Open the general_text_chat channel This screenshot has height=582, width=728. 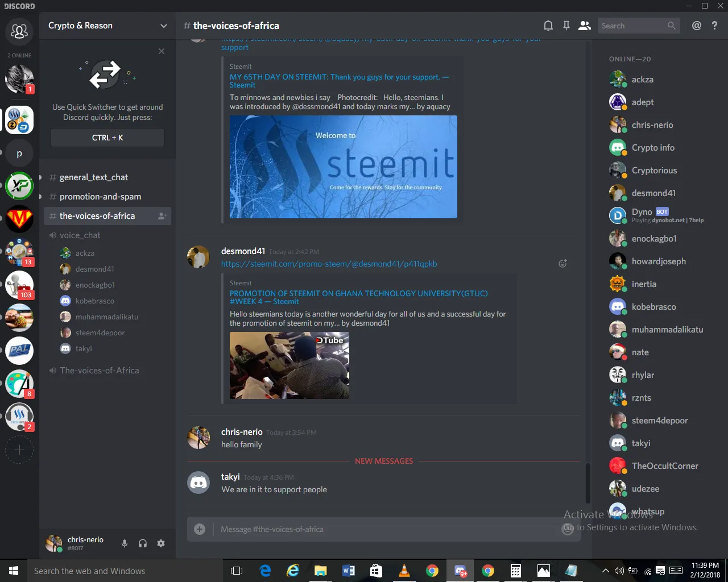pyautogui.click(x=107, y=177)
